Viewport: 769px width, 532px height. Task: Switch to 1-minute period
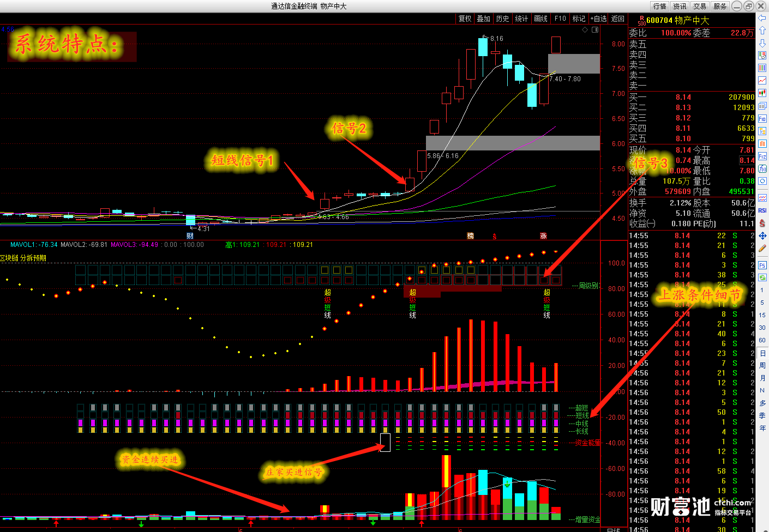click(762, 290)
